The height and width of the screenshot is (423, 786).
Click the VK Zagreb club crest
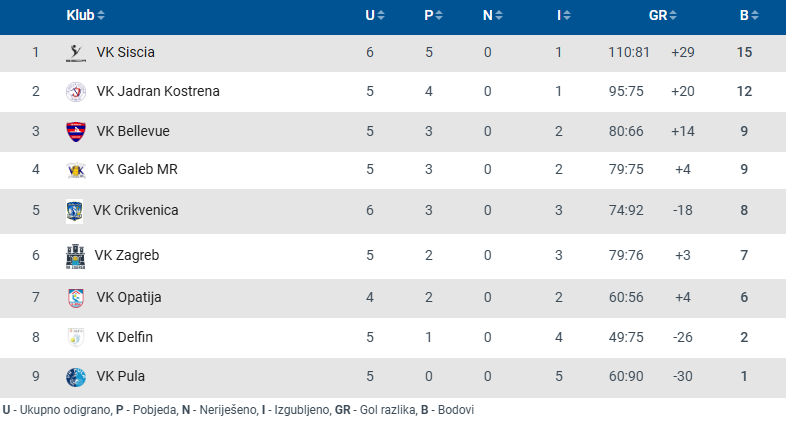point(75,256)
